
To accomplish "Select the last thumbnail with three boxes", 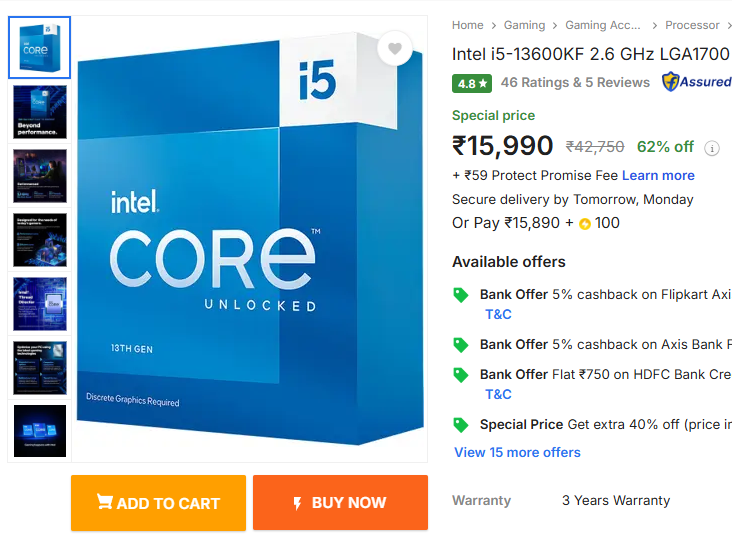I will [40, 431].
